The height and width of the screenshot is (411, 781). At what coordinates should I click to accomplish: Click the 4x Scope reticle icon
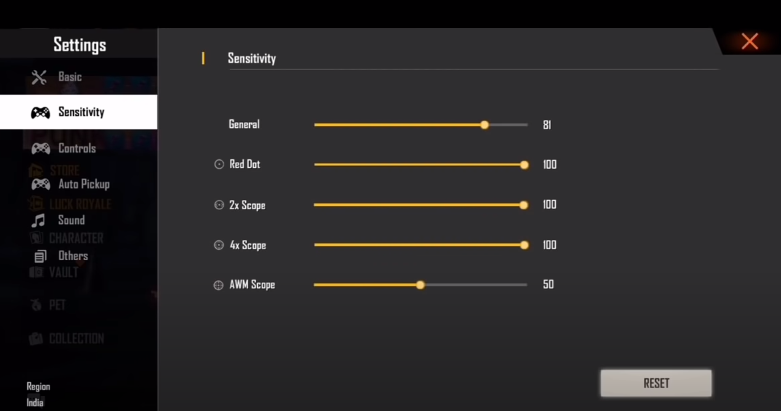(x=219, y=245)
